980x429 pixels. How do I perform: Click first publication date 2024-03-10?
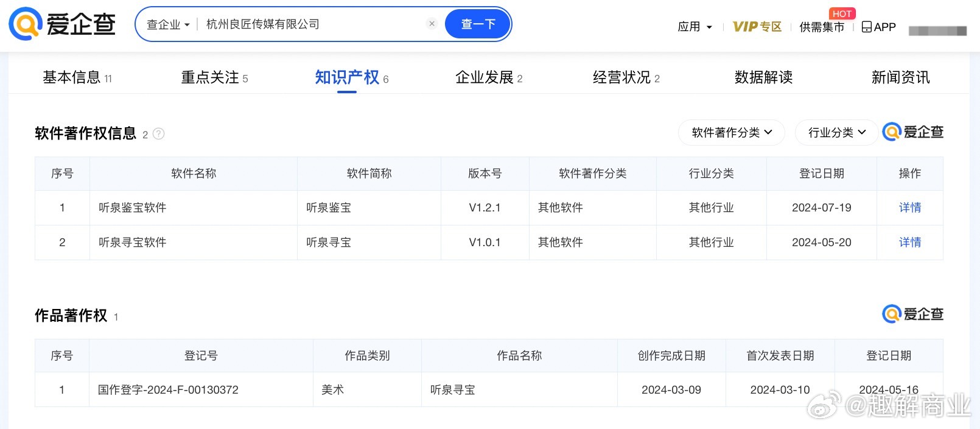coord(780,390)
